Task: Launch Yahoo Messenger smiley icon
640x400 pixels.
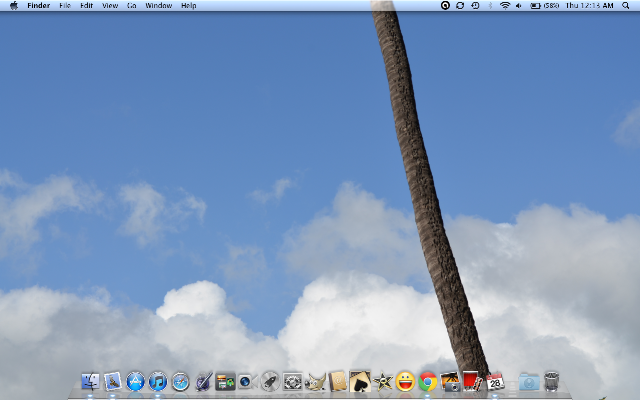Action: (x=405, y=382)
